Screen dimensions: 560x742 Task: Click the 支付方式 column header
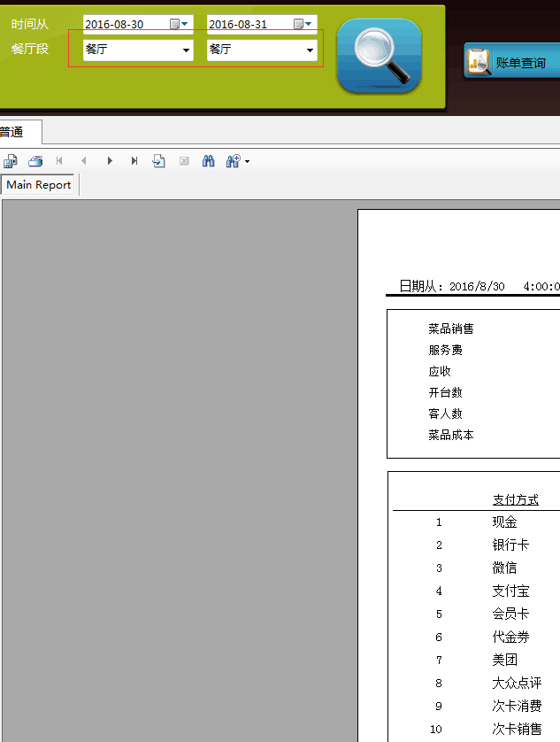[516, 499]
